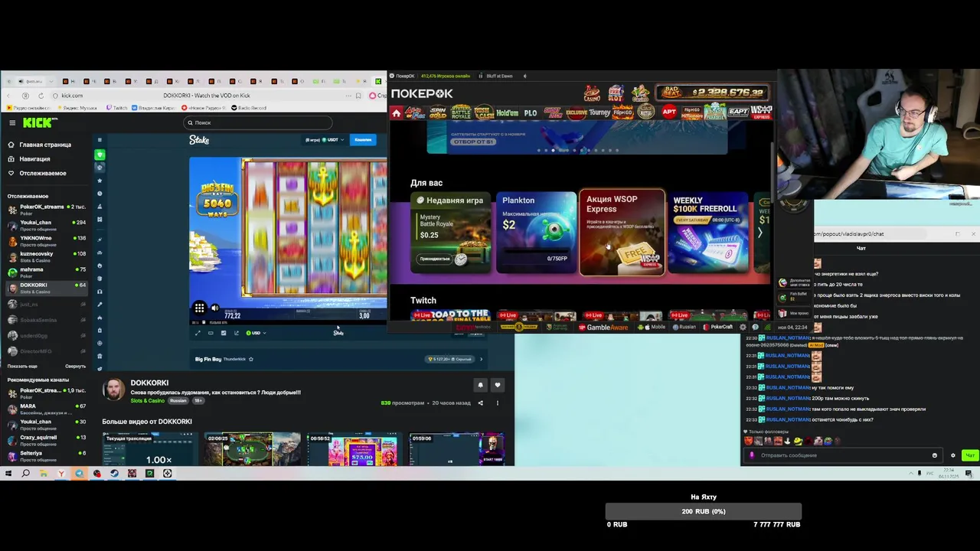Toggle fullscreen on Stake game frame

(x=198, y=333)
